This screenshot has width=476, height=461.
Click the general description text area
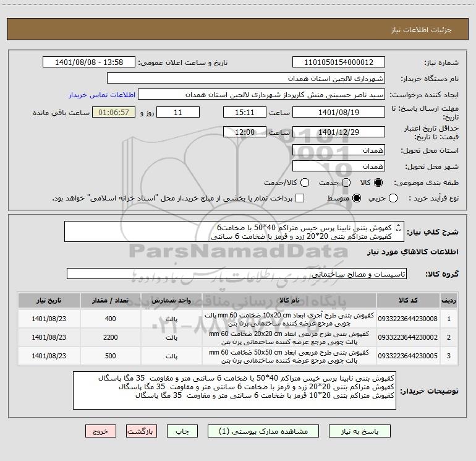pos(234,231)
